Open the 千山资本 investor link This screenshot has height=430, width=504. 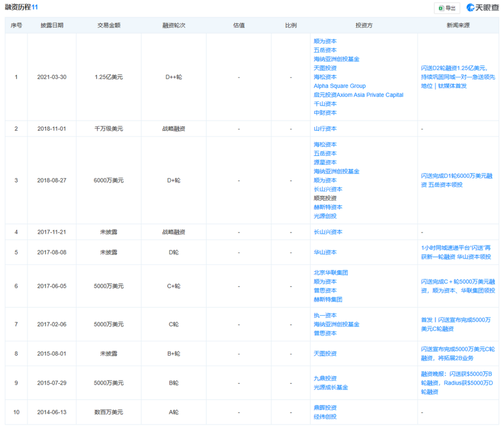pos(325,104)
